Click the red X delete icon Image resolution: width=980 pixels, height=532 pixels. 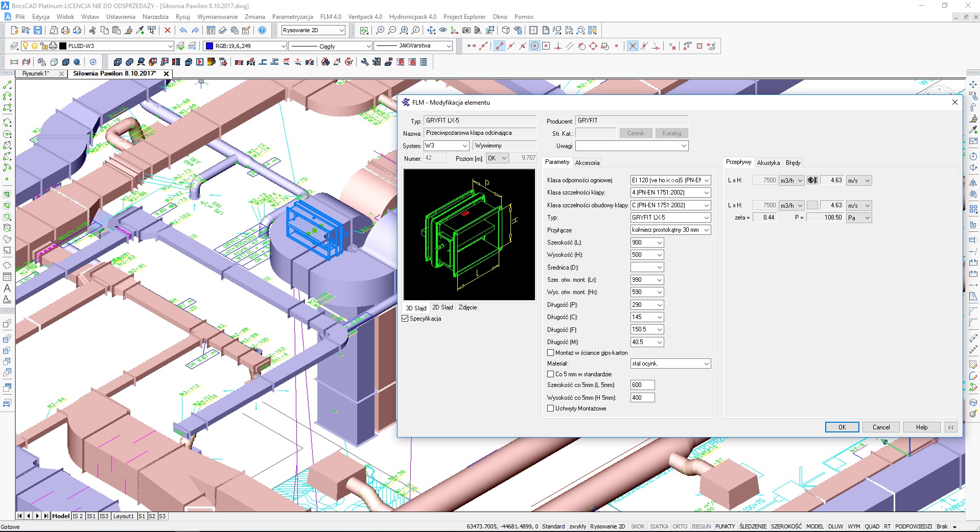(168, 31)
